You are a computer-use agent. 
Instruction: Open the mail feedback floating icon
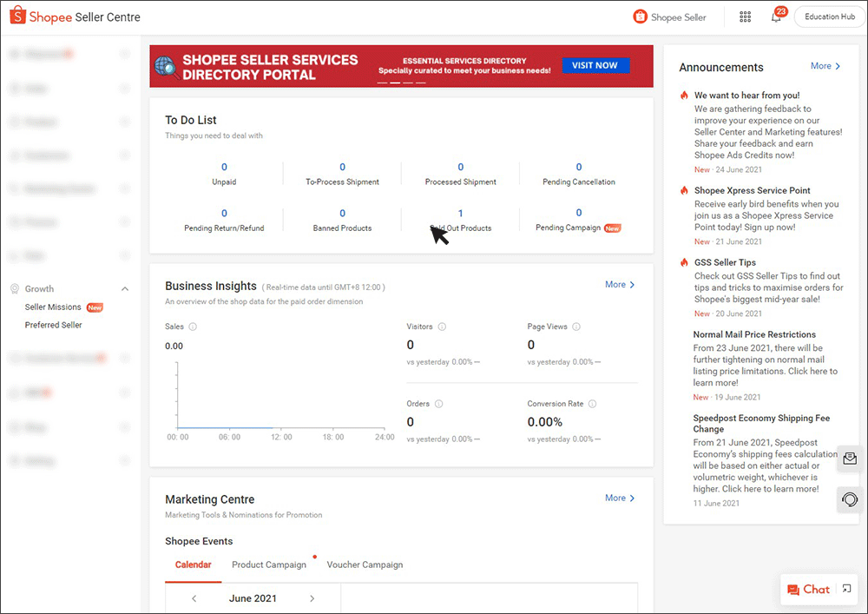[850, 459]
